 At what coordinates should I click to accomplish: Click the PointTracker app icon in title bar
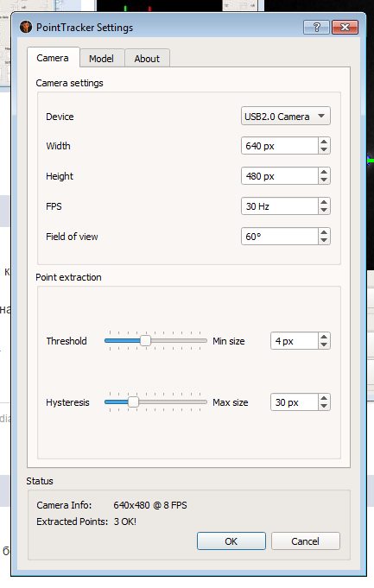26,28
